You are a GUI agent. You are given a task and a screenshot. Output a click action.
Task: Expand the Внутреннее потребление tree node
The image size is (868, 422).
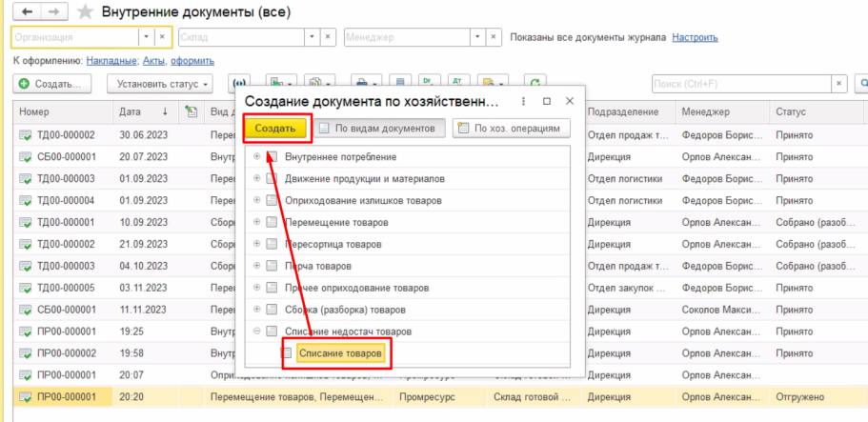coord(257,156)
